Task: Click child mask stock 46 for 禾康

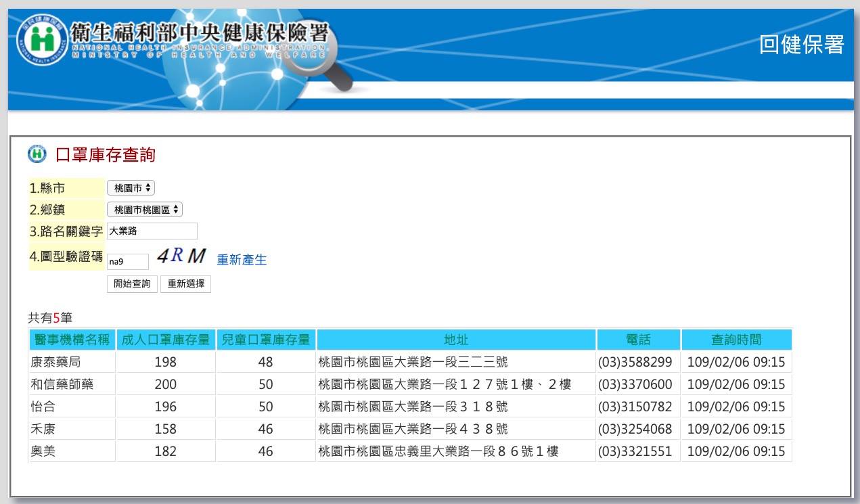Action: click(266, 429)
